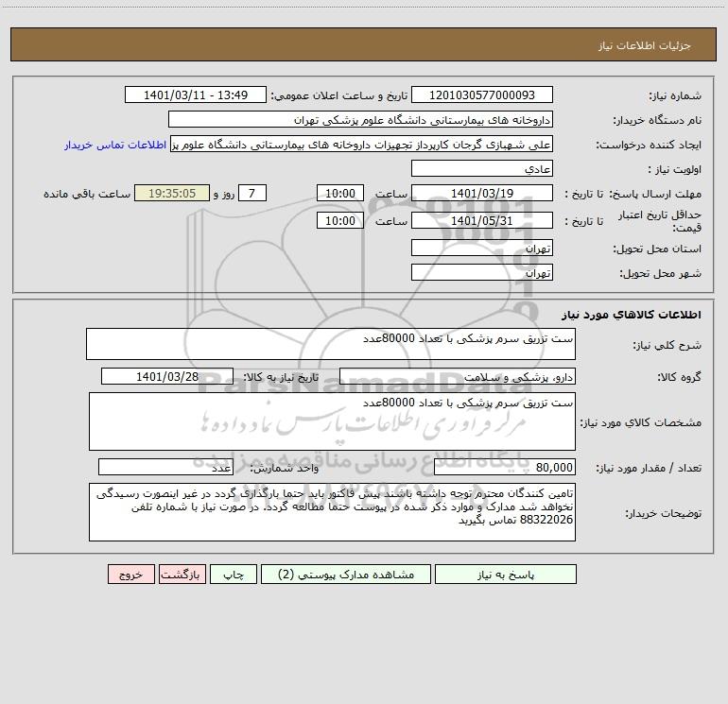Click the remaining days field 7
Screen dimensions: 728x704
(x=252, y=193)
